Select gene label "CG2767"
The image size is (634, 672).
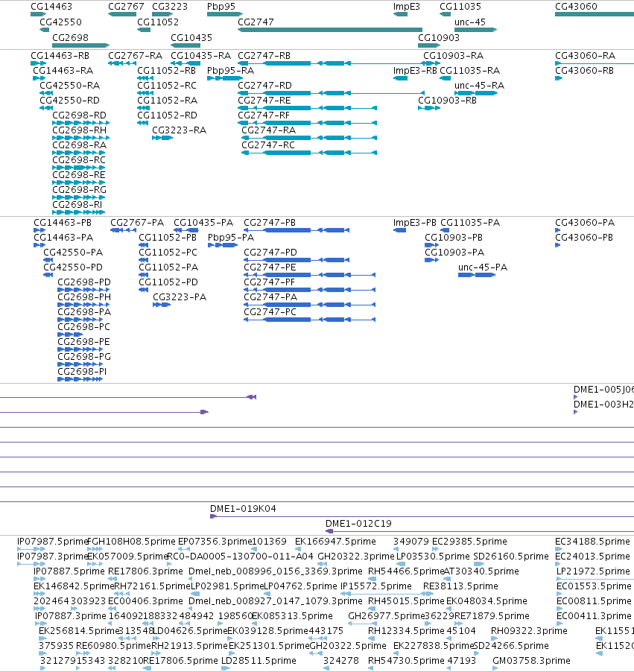tap(126, 7)
